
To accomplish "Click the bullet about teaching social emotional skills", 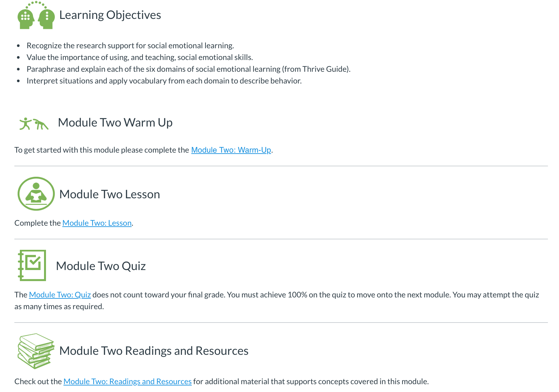I will [140, 57].
